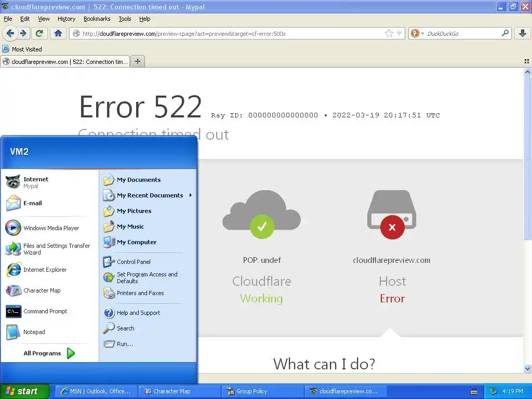Click the Most Visited bookmarks icon

6,49
